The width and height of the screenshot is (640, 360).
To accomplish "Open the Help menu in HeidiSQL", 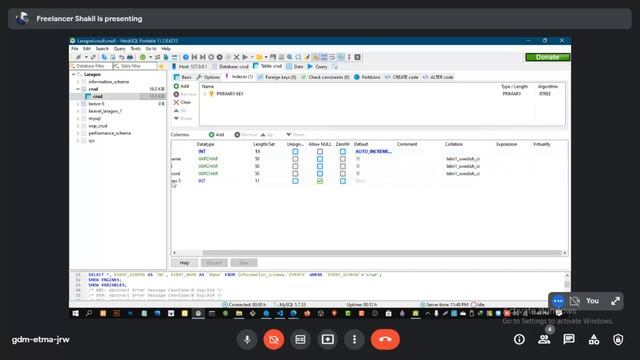I will (x=166, y=49).
